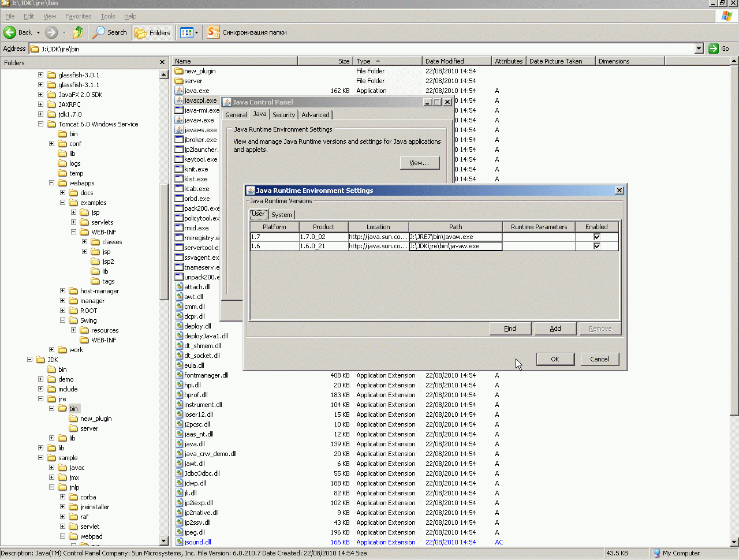The width and height of the screenshot is (739, 560).
Task: Select the javacpl.exe file icon
Action: coord(179,100)
